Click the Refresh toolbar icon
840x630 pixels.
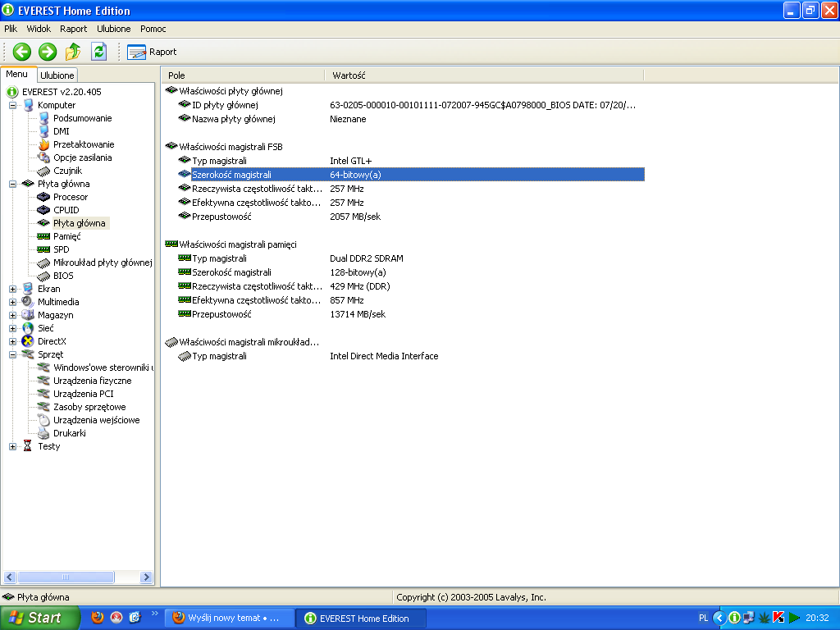(98, 52)
